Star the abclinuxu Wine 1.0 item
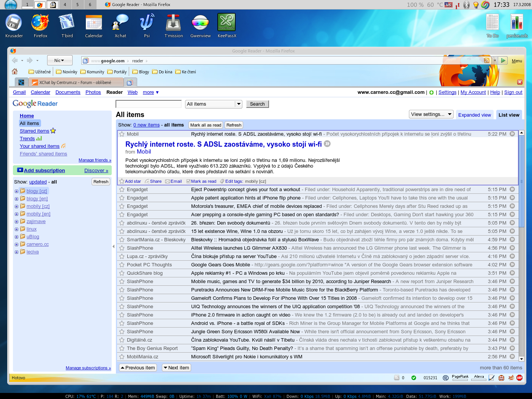 point(122,231)
